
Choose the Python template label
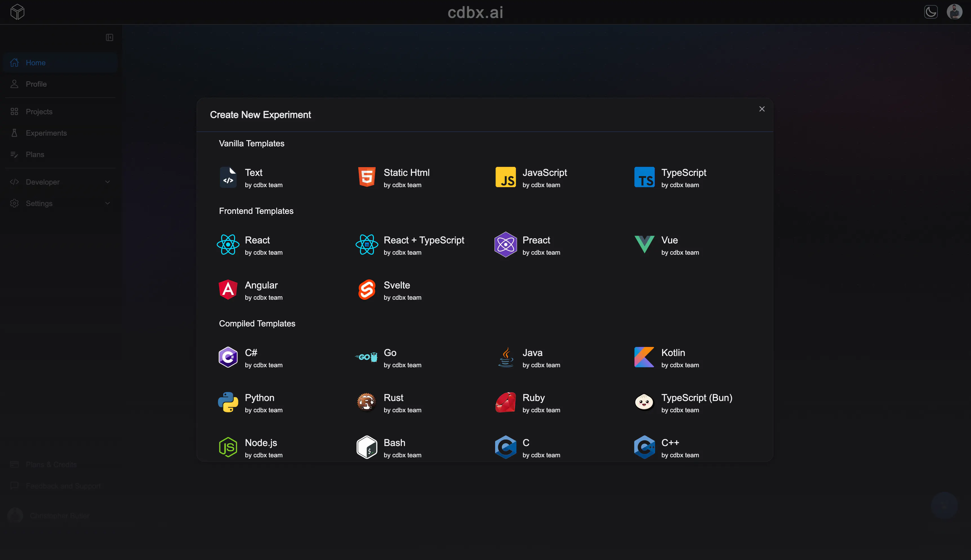click(x=259, y=398)
